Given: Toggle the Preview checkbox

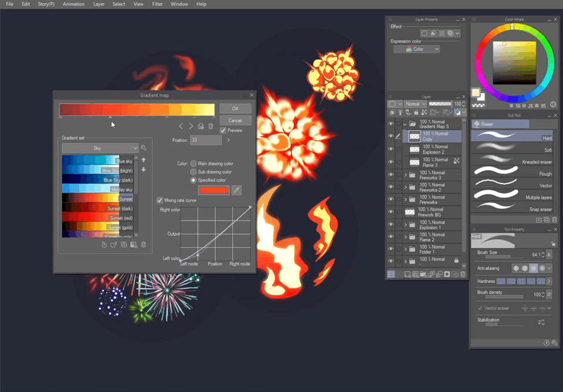Looking at the screenshot, I should (223, 131).
